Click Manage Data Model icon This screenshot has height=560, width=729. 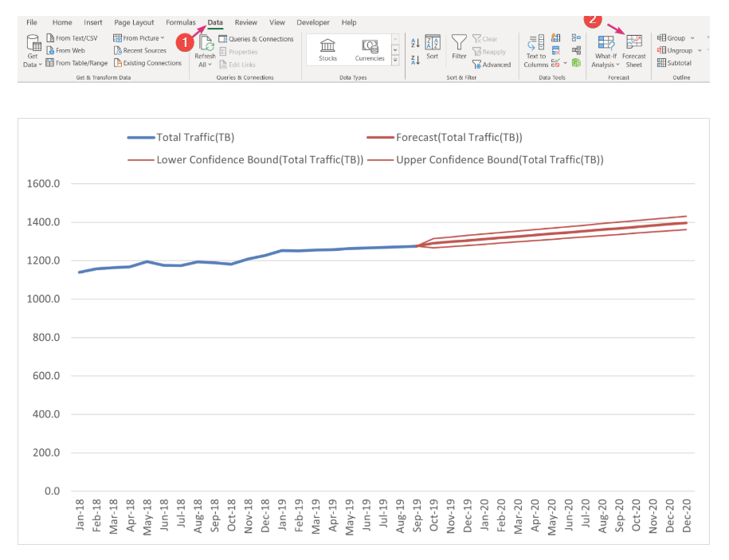click(577, 63)
